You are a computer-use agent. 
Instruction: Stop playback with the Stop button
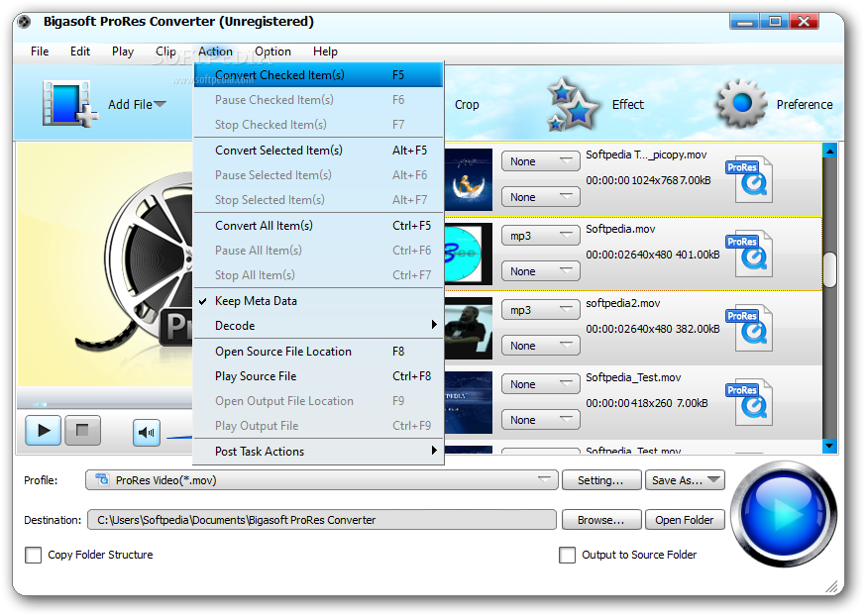click(x=83, y=430)
